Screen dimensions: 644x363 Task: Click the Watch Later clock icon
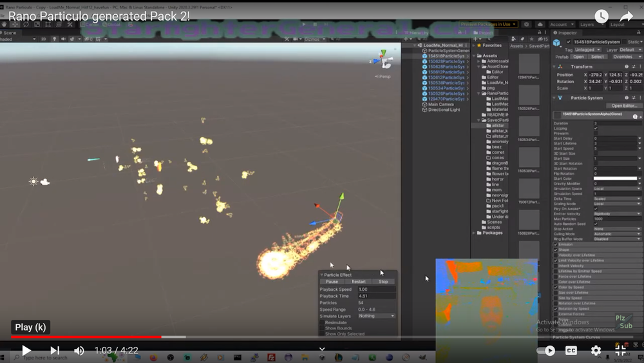pos(601,16)
